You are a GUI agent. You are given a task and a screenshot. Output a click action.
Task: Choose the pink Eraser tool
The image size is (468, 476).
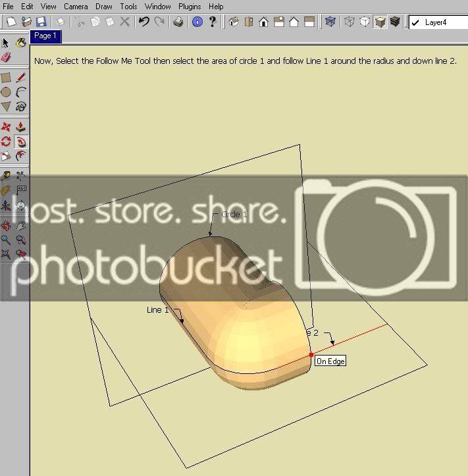coord(6,57)
